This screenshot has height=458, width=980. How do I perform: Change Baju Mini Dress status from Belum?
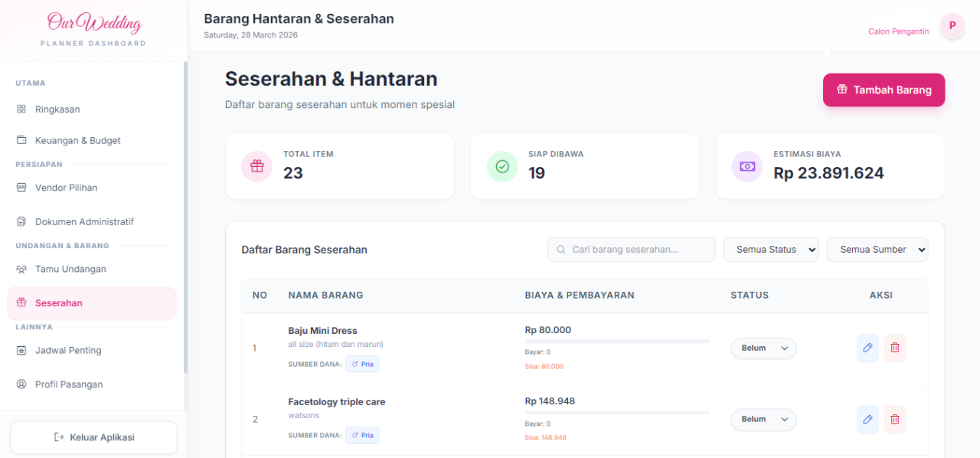pyautogui.click(x=763, y=348)
